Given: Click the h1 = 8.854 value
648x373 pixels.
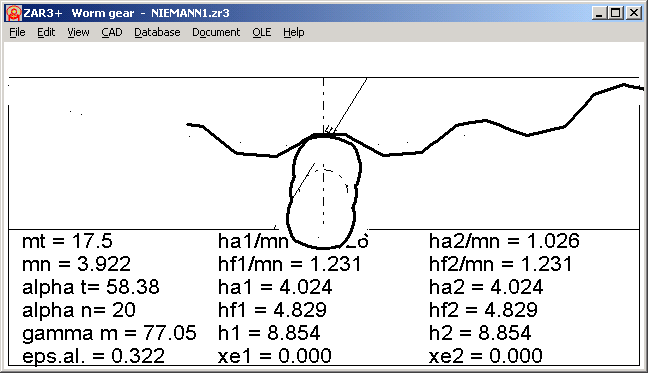Looking at the screenshot, I should point(269,333).
